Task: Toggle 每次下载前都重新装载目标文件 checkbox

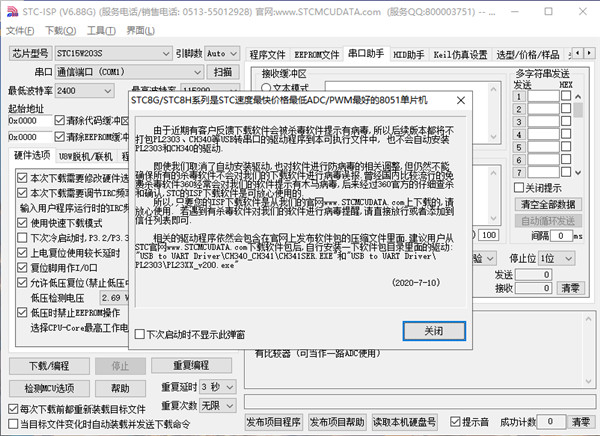Action: pyautogui.click(x=13, y=409)
